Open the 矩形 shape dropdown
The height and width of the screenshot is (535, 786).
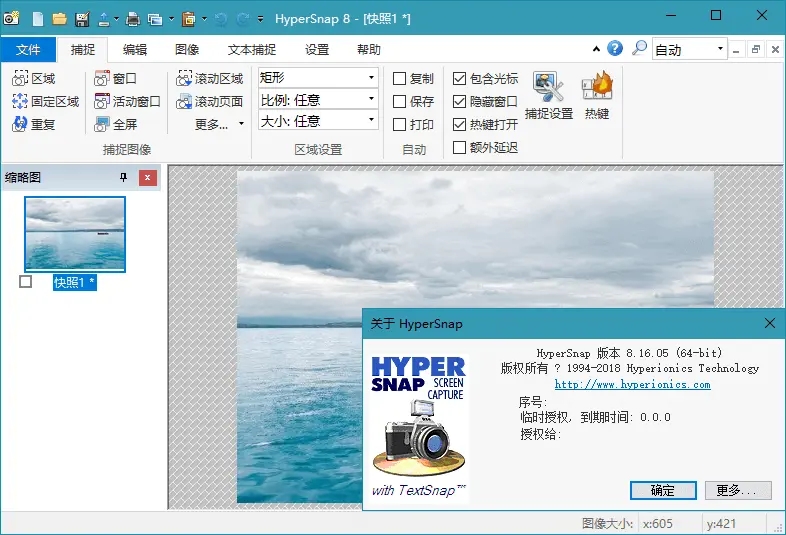(317, 77)
